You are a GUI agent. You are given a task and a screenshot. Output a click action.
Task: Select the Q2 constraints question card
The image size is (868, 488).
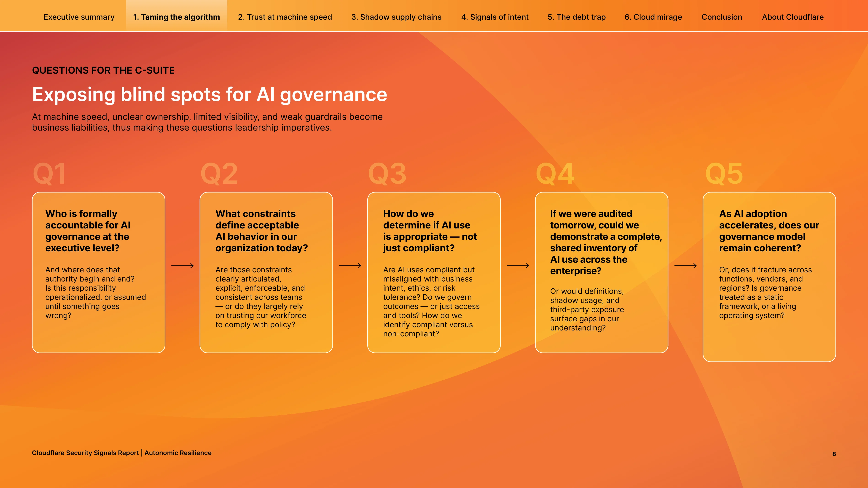(266, 272)
